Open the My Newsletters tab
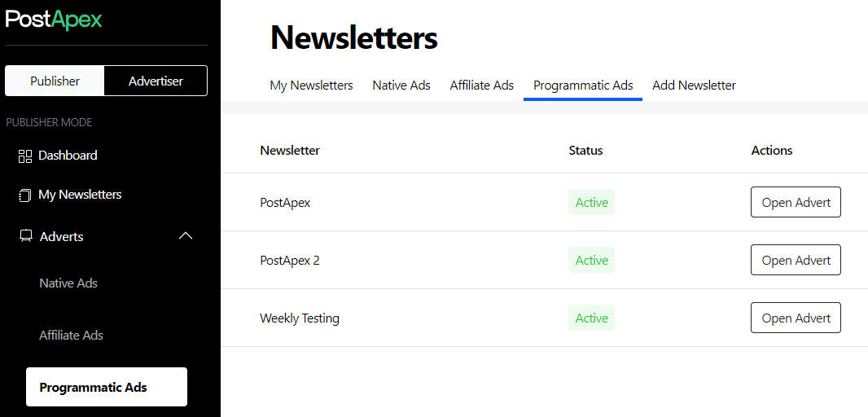The image size is (868, 417). (311, 85)
